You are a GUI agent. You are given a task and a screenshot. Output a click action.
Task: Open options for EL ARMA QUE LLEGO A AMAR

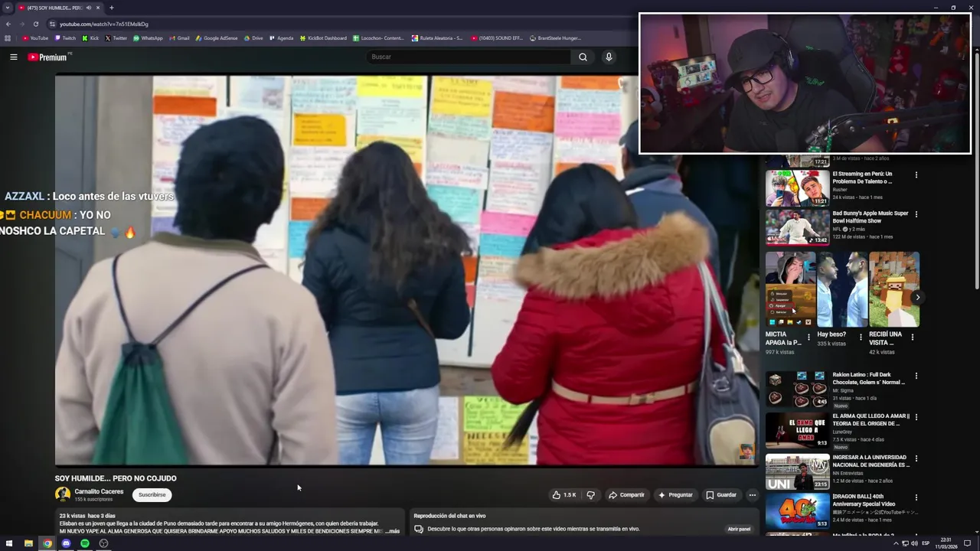point(916,417)
